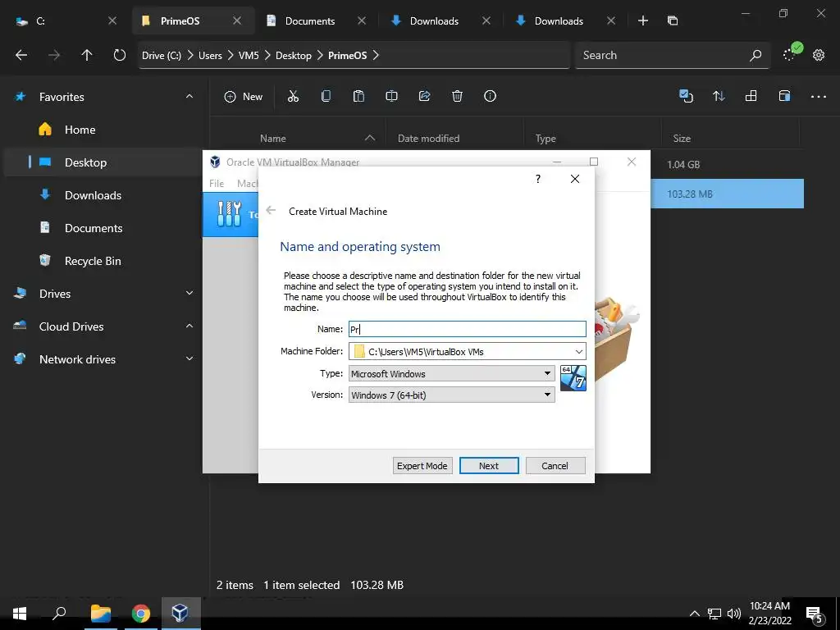Collapse the Cloud Drives section
Screen dimensions: 840x630
(189, 326)
